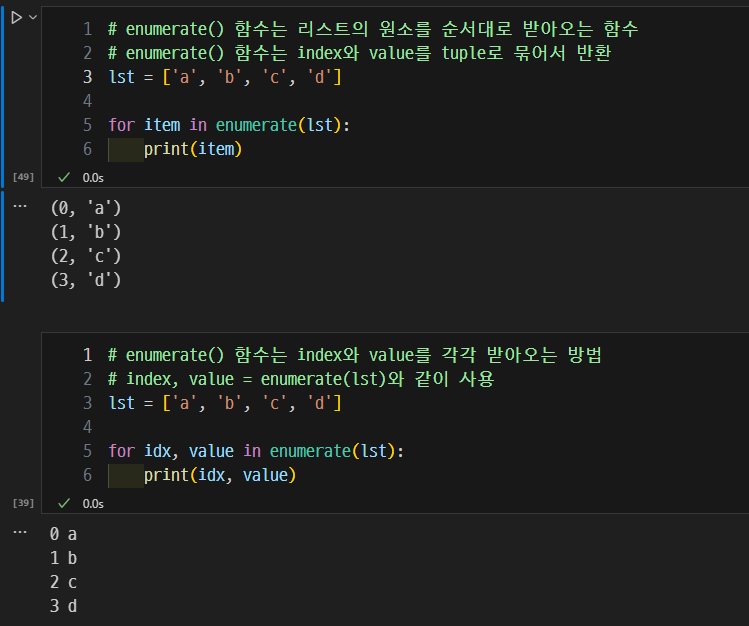This screenshot has height=626, width=749.
Task: Click the comment ending with '각각 받아오는 방법'
Action: [355, 355]
